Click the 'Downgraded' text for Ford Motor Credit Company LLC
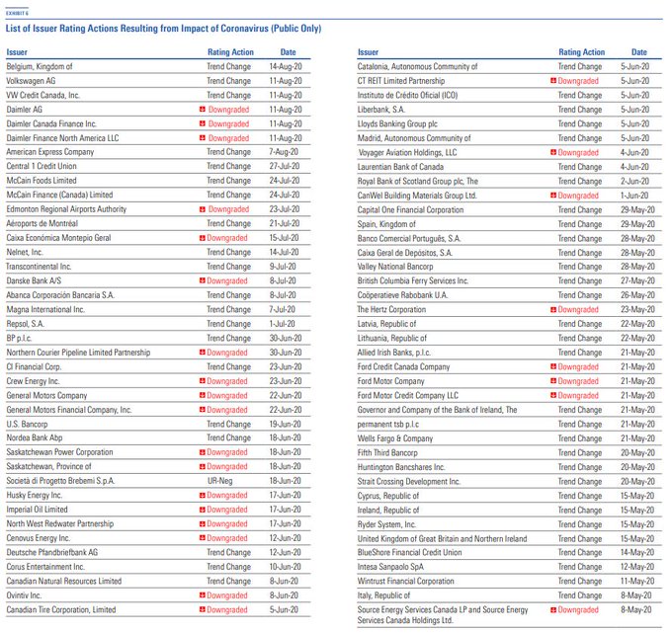This screenshot has height=633, width=672. pyautogui.click(x=578, y=395)
